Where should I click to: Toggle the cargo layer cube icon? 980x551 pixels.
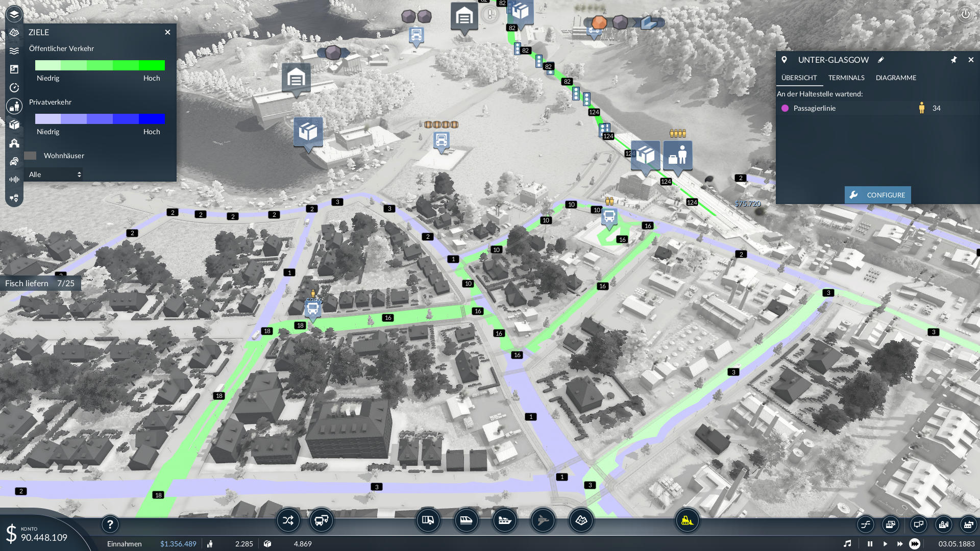point(14,124)
